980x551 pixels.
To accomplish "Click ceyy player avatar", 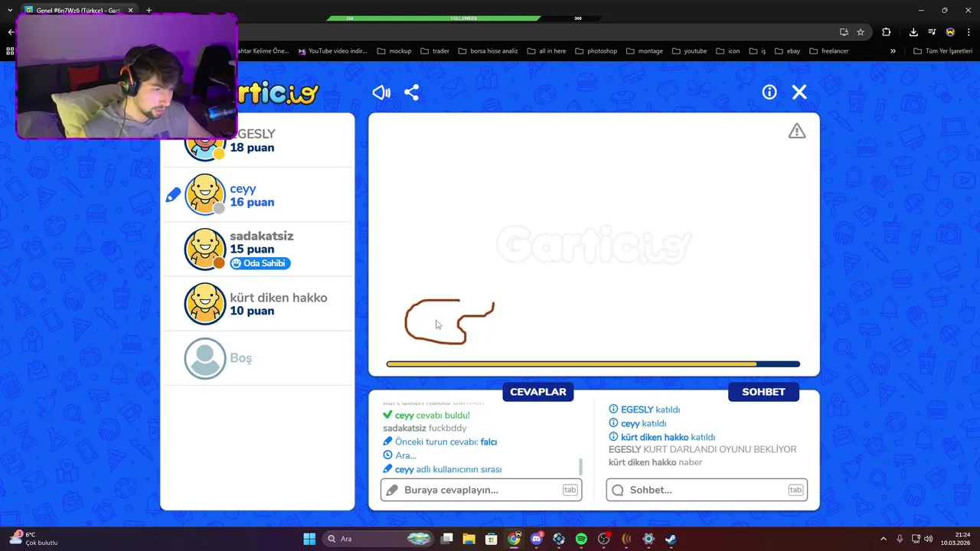I will 205,194.
